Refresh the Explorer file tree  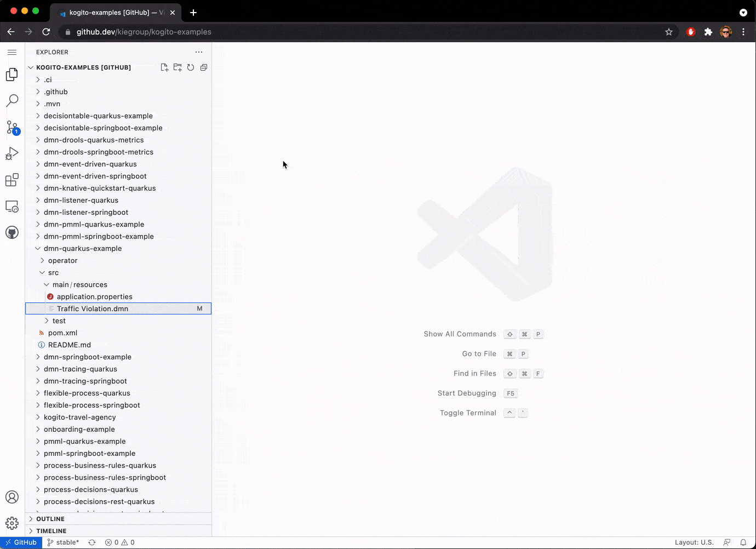191,67
